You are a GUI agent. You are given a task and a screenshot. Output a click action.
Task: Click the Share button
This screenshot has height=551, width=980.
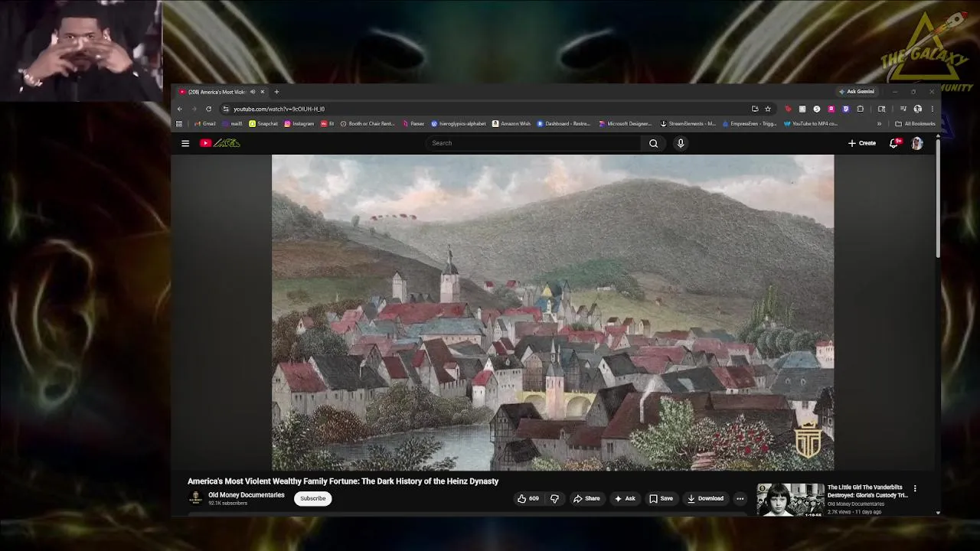tap(586, 498)
